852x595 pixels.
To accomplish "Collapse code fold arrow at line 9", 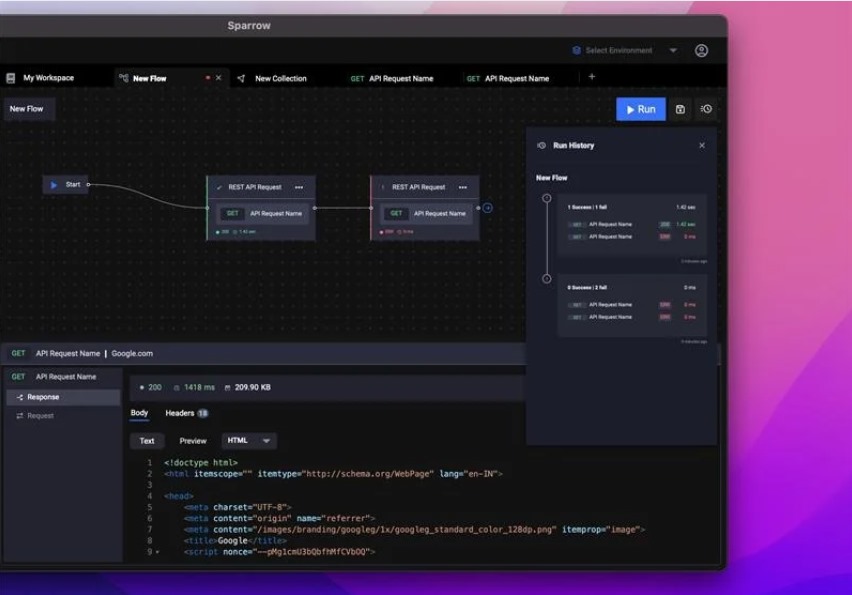I will 158,552.
